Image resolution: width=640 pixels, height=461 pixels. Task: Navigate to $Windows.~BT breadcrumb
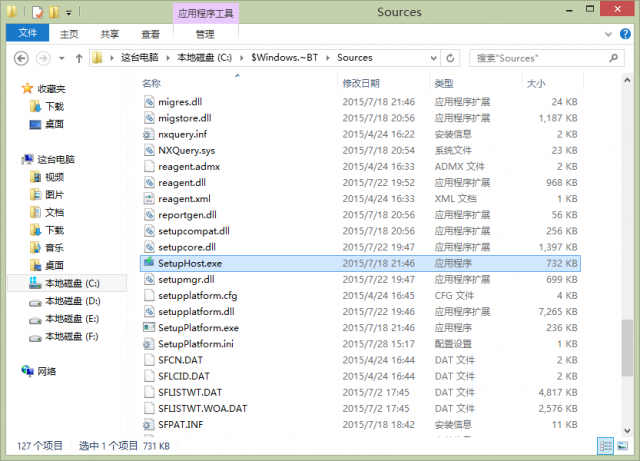click(284, 58)
